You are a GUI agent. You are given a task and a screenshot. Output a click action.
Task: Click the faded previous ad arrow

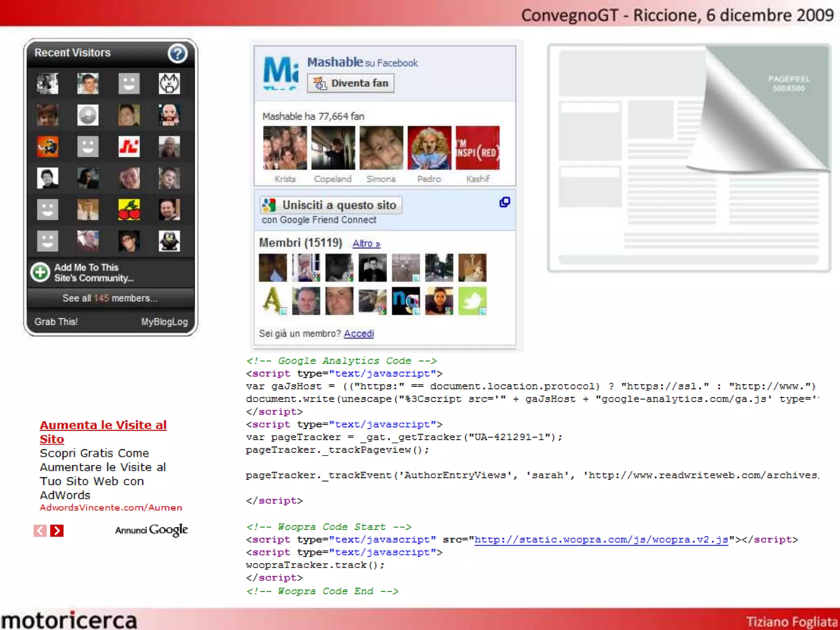[x=40, y=531]
